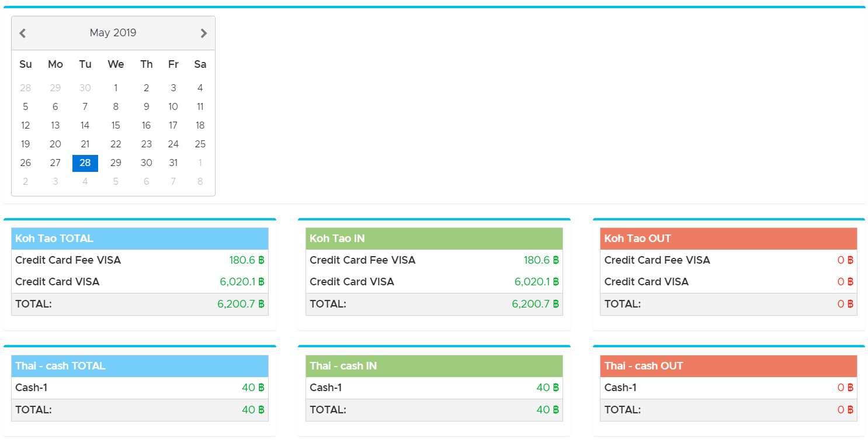
Task: Select greyed-out April 30 date
Action: coord(85,88)
